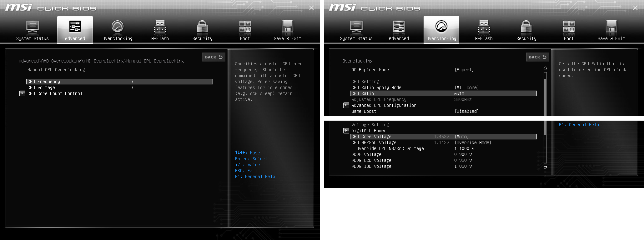This screenshot has height=240, width=644.
Task: Close the right Click BIOS window
Action: 635,8
